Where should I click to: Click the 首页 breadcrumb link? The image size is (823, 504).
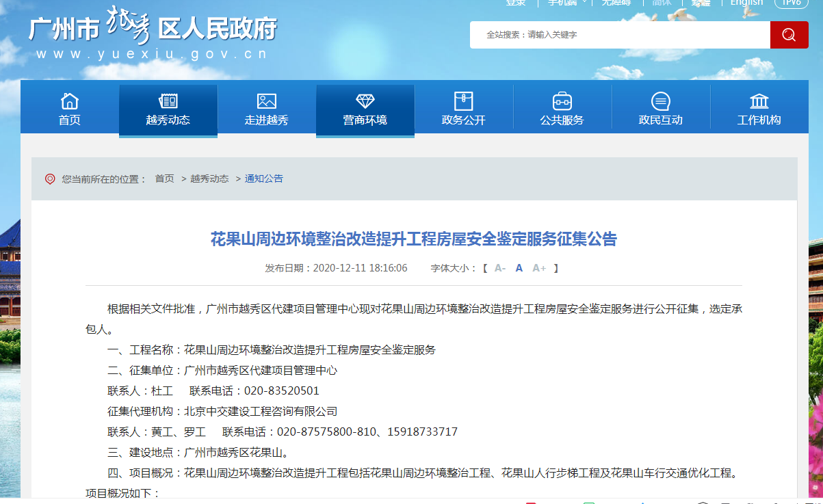[164, 178]
